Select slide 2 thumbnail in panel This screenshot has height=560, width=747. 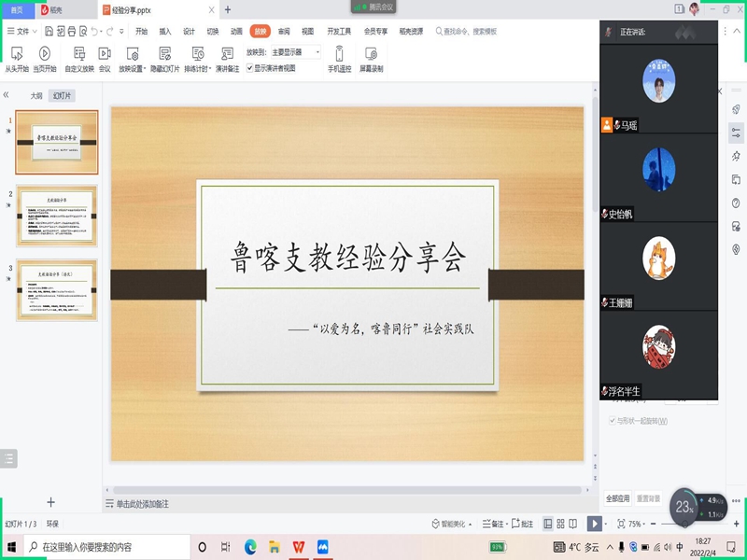point(56,216)
